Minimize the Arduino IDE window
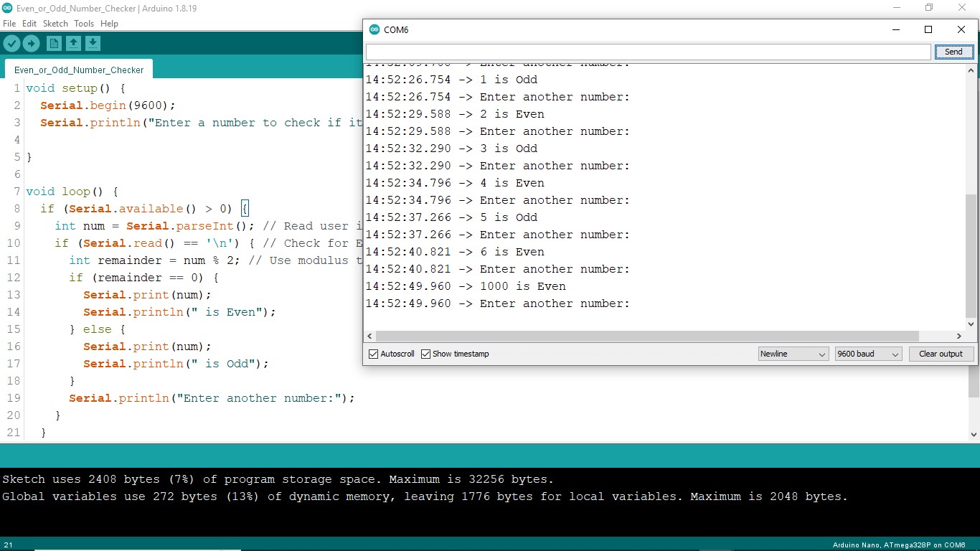The height and width of the screenshot is (551, 980). (896, 7)
